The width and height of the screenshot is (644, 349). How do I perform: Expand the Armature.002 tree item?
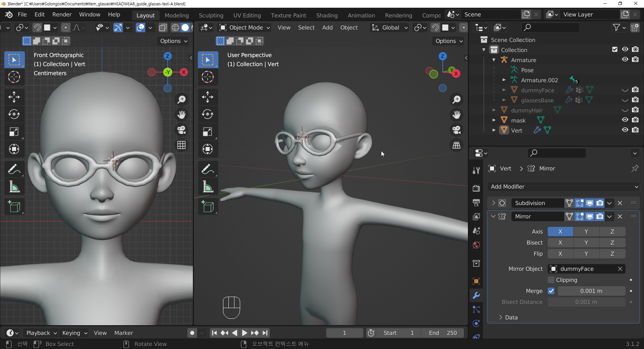[504, 80]
